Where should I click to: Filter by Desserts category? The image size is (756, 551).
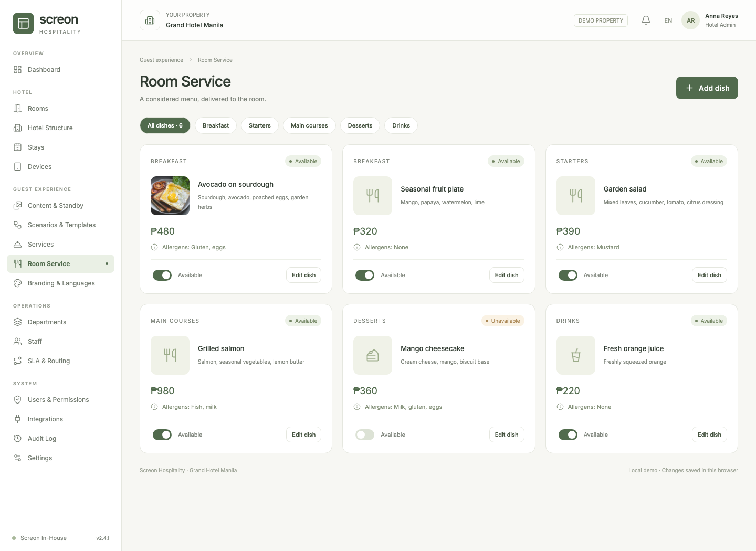[x=360, y=125]
